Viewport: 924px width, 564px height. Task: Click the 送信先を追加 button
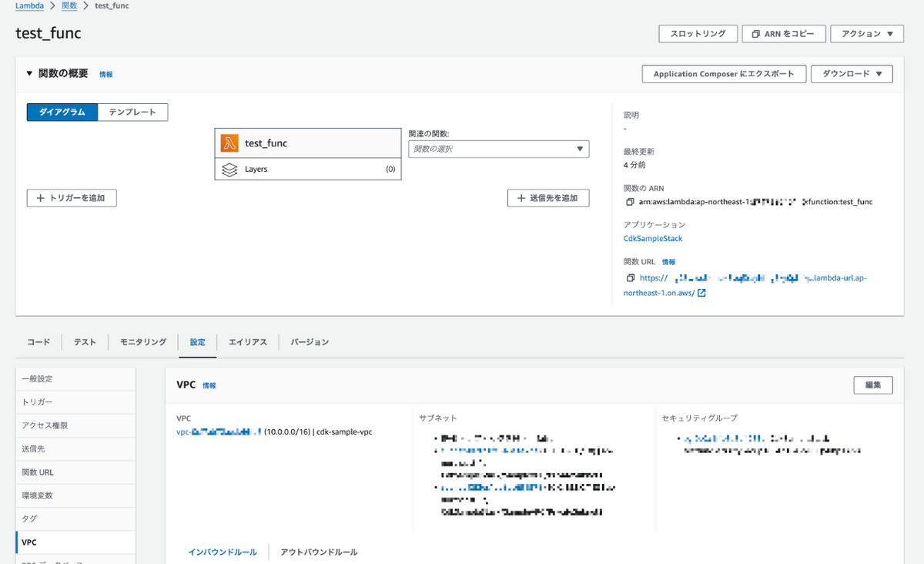coord(548,198)
